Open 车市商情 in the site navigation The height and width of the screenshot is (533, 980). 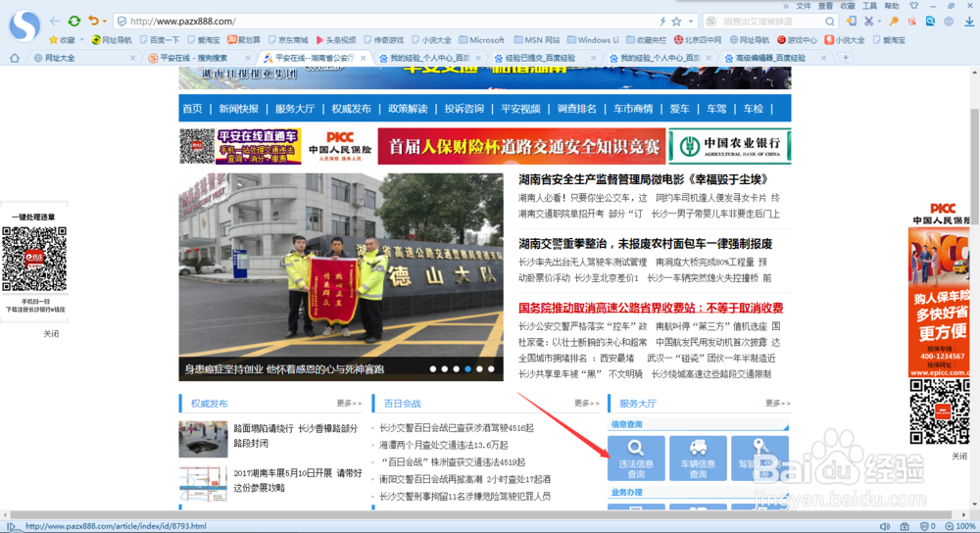click(633, 109)
